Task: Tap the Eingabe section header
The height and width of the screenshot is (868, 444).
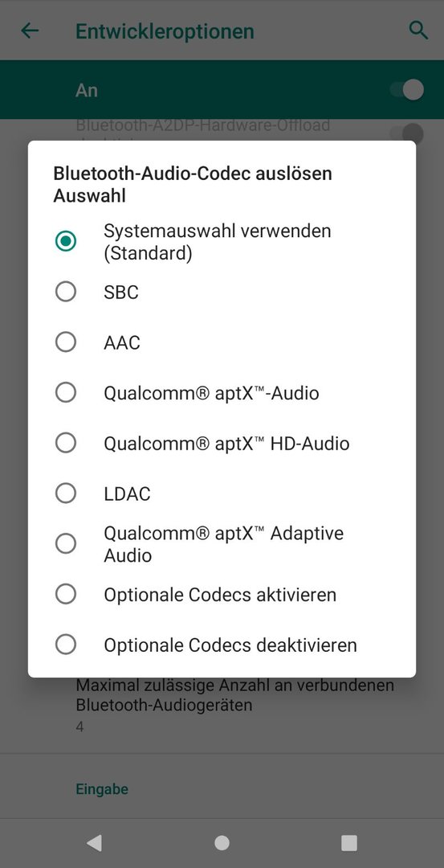Action: [102, 789]
